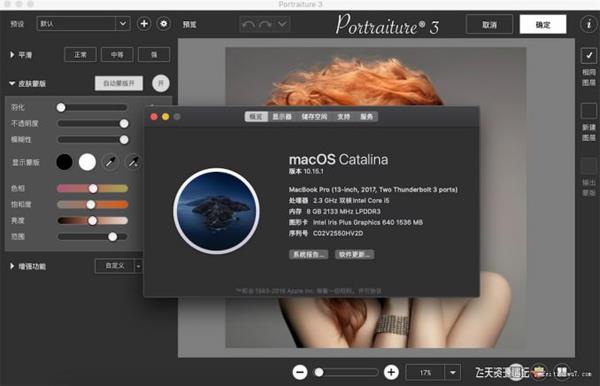Apply the 中等 smoothing preset

point(117,55)
